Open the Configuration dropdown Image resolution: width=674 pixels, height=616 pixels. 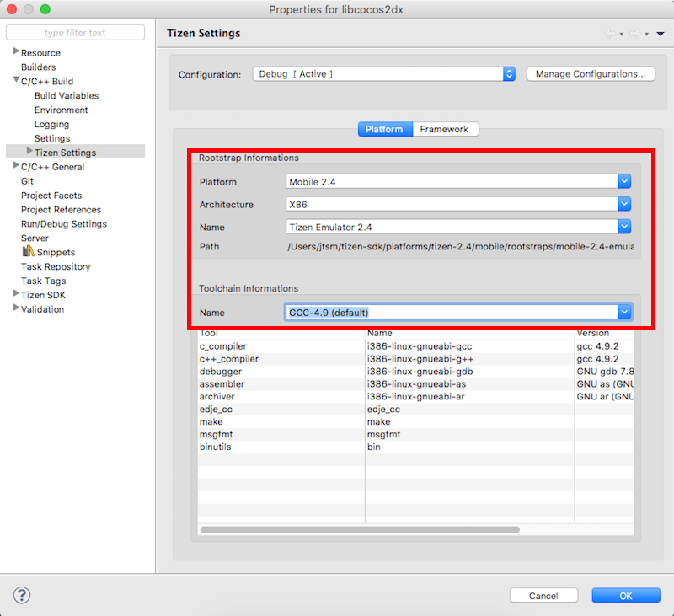[x=383, y=74]
